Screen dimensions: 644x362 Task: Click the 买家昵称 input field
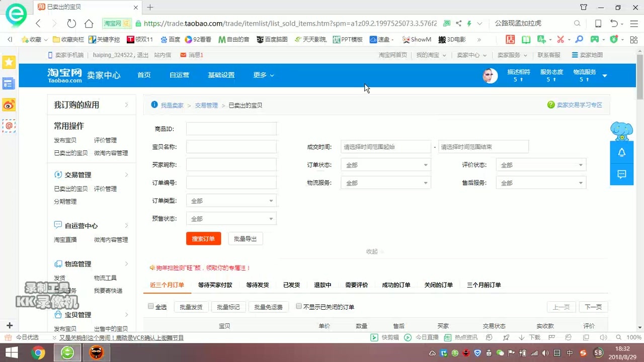(x=231, y=164)
